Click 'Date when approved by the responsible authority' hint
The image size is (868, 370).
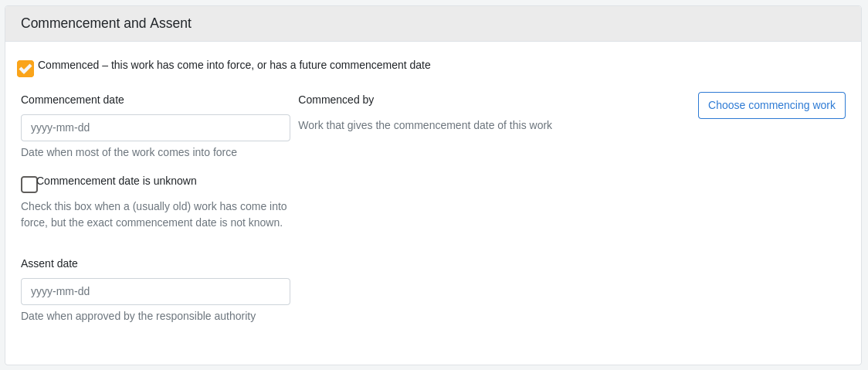(x=138, y=316)
